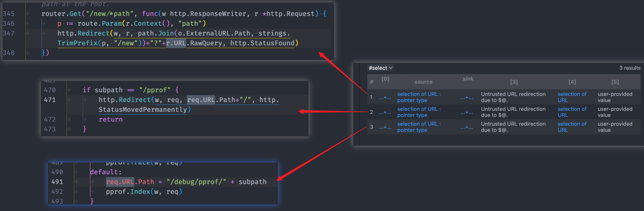Click line number 345 in the gutter
The height and width of the screenshot is (211, 644).
[9, 14]
